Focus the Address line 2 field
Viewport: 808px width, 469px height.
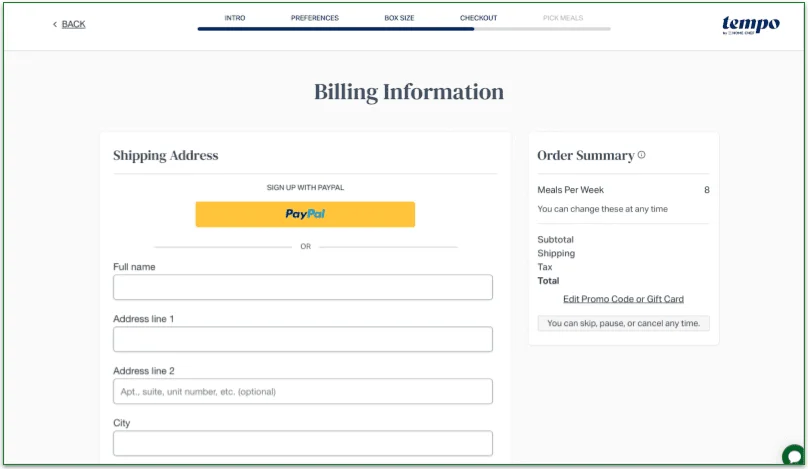(x=303, y=391)
